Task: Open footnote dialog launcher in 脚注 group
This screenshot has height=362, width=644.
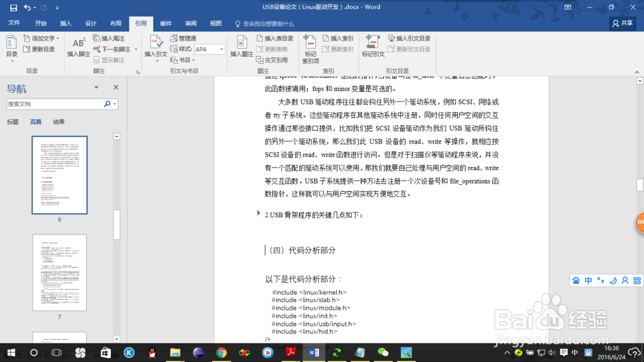Action: coord(138,72)
